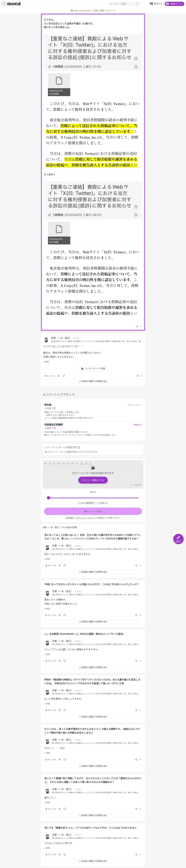186x868 pixels.
Task: Open question about 謎の毛が付いたDVD
Action: pos(93,537)
